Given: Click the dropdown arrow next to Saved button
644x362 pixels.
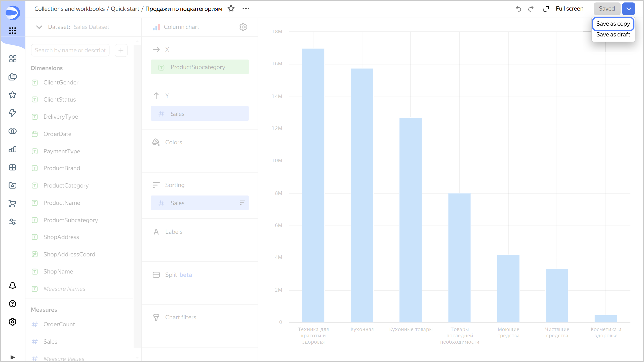Looking at the screenshot, I should pyautogui.click(x=628, y=9).
